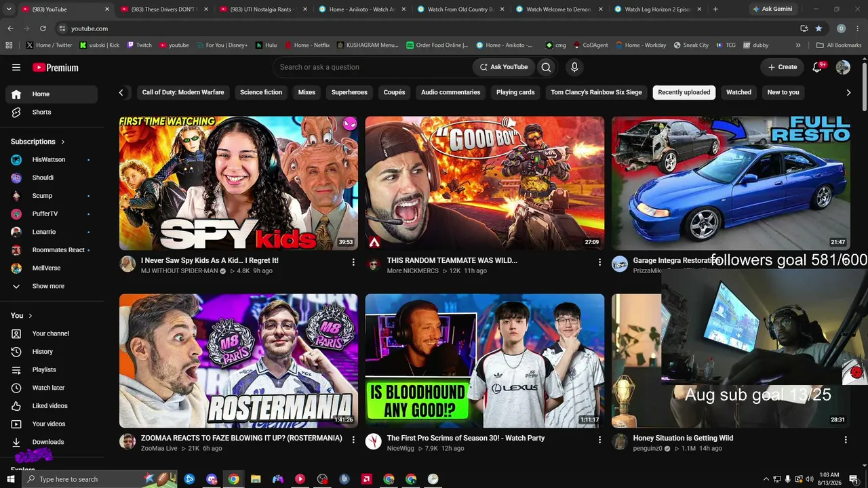Image resolution: width=868 pixels, height=488 pixels.
Task: Open Watch later in the sidebar
Action: pos(52,388)
